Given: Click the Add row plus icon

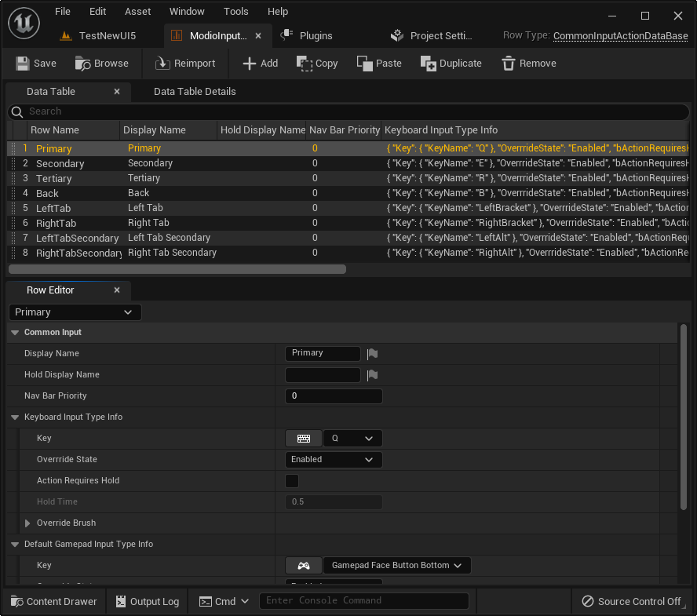Looking at the screenshot, I should [249, 64].
